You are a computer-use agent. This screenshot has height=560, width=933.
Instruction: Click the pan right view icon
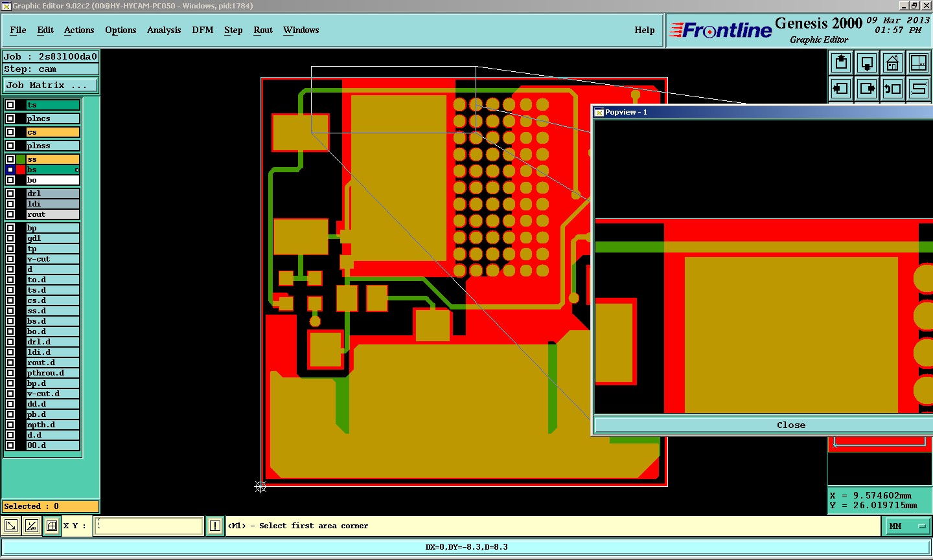click(x=867, y=89)
